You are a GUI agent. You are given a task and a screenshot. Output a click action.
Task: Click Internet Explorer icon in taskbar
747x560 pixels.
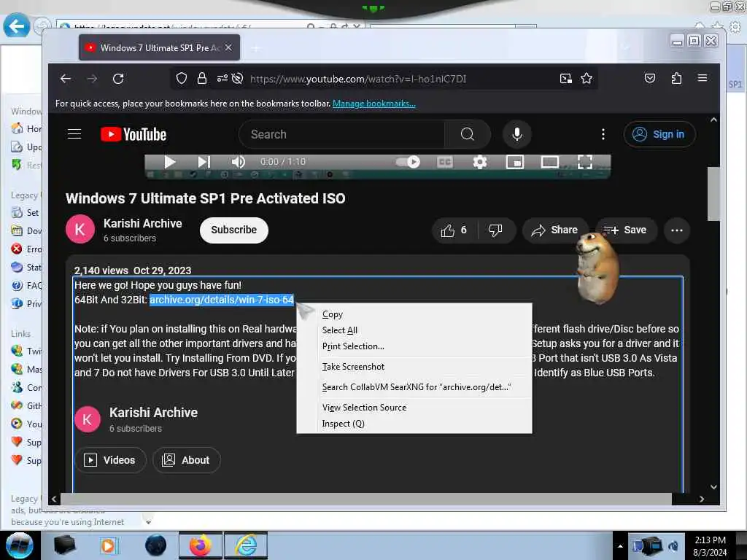[x=246, y=545]
